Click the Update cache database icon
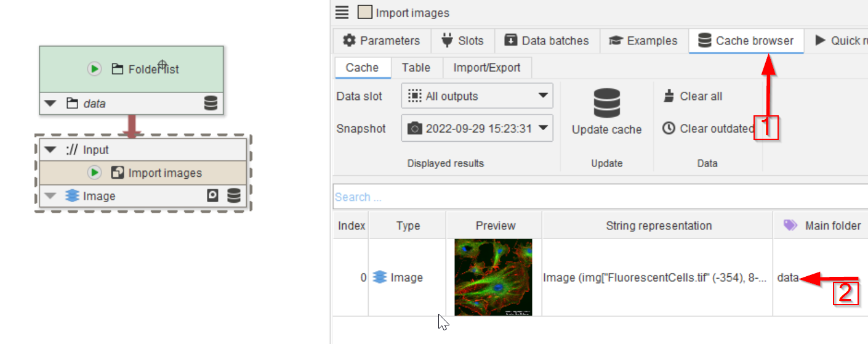 coord(606,104)
